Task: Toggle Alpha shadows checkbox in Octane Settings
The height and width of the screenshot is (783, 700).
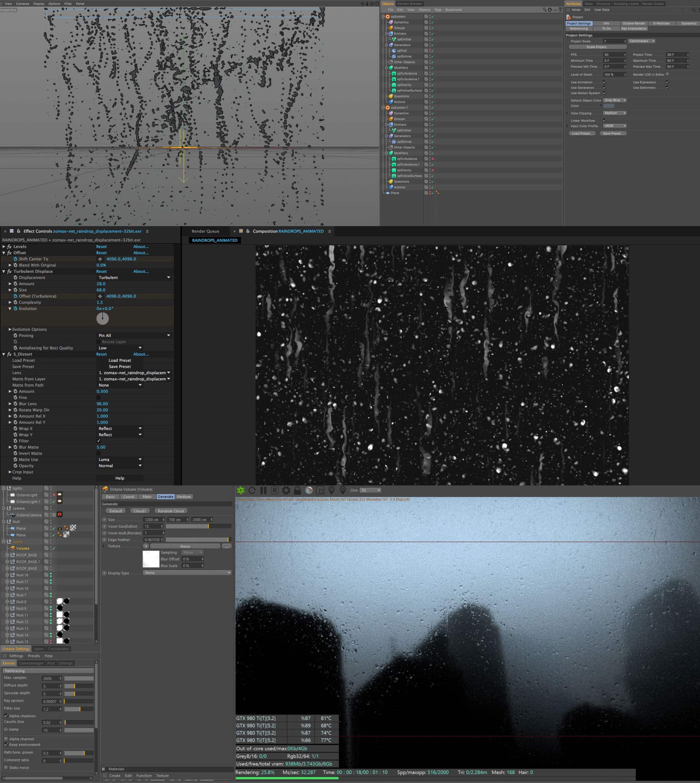Action: (x=6, y=716)
